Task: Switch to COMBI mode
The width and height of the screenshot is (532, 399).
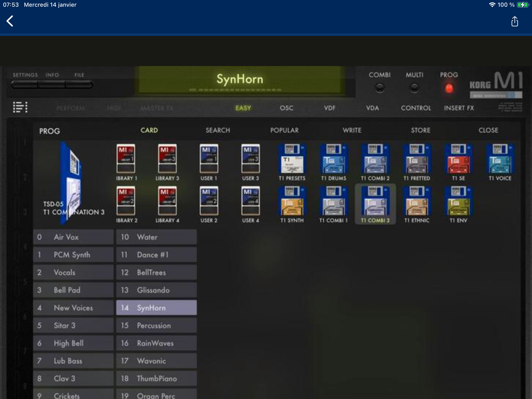Action: [x=380, y=88]
